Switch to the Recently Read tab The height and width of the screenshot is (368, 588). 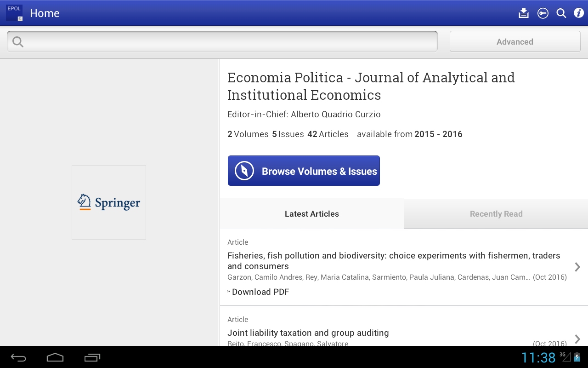[x=496, y=214]
